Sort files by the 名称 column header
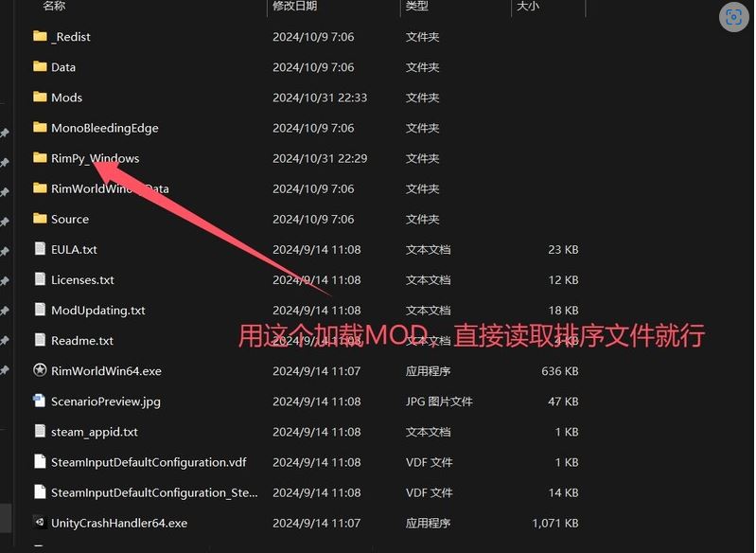 55,7
